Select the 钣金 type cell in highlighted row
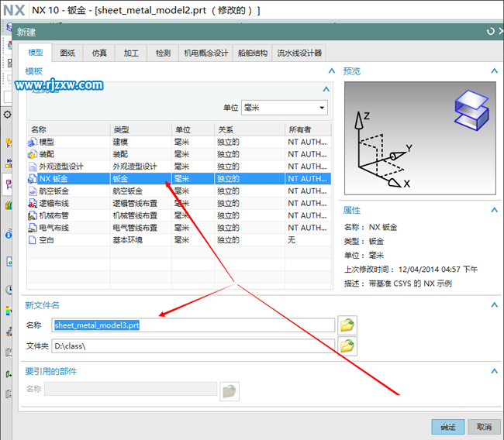The height and width of the screenshot is (440, 504). pos(141,179)
